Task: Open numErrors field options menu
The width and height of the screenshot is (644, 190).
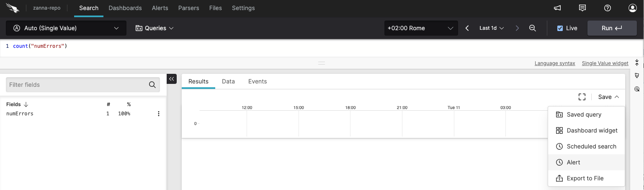Action: point(158,114)
